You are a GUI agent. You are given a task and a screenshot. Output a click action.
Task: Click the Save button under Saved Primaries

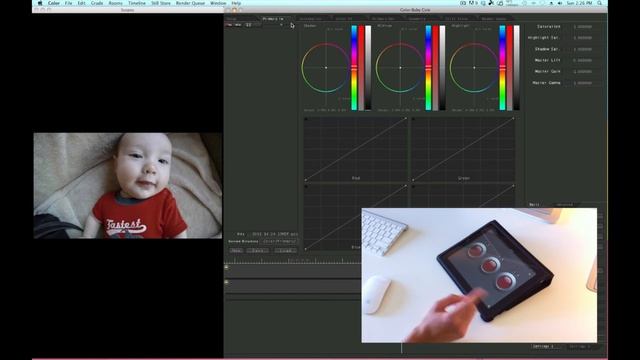(x=258, y=250)
